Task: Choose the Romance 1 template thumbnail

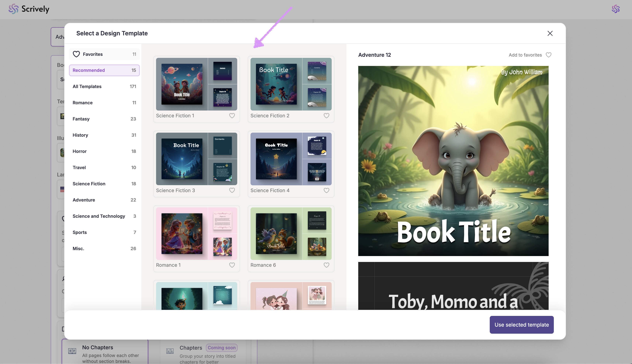Action: pyautogui.click(x=196, y=234)
